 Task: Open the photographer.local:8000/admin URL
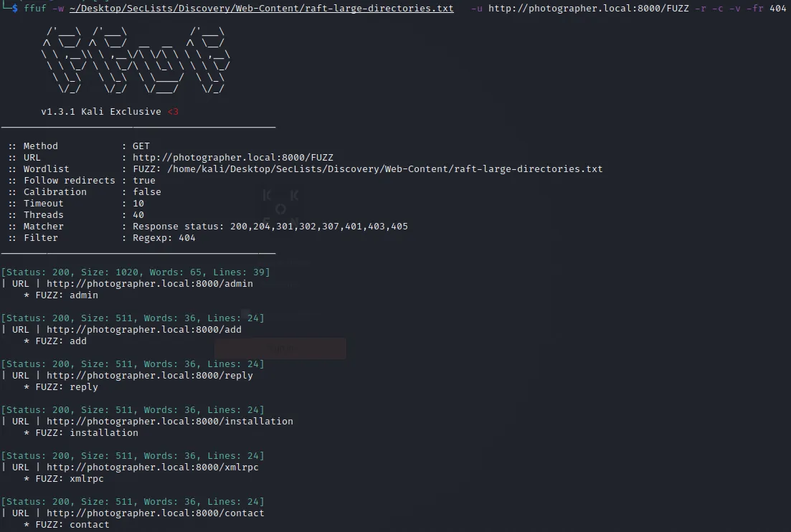(x=149, y=284)
